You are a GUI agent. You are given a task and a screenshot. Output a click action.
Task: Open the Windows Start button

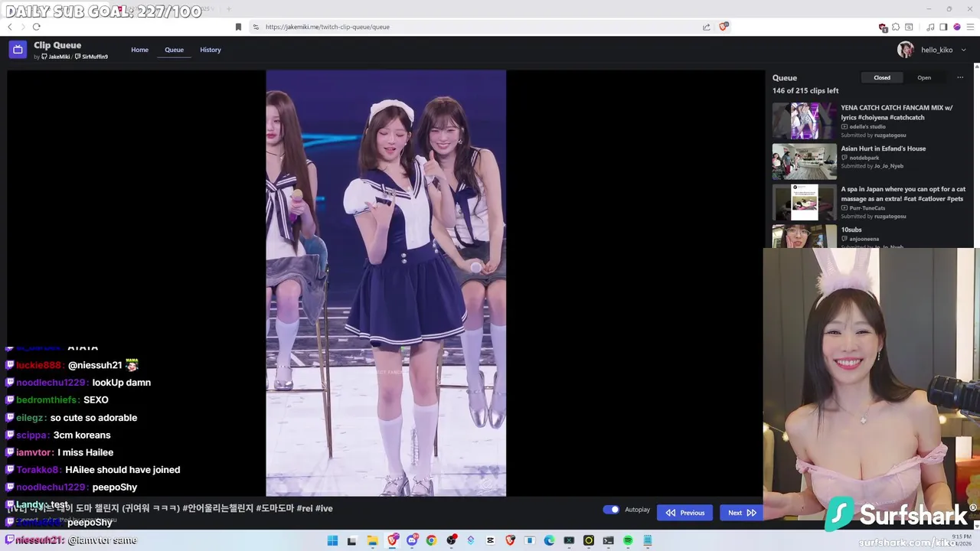coord(332,541)
